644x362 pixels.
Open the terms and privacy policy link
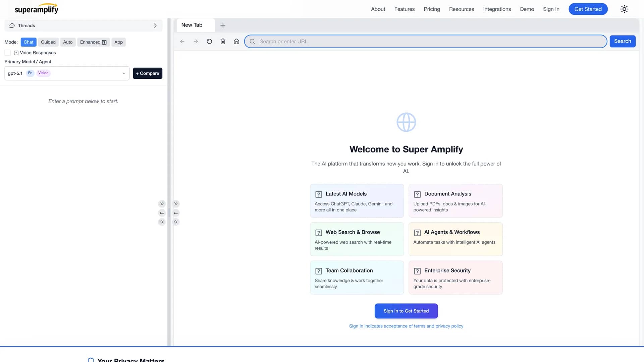(x=406, y=326)
